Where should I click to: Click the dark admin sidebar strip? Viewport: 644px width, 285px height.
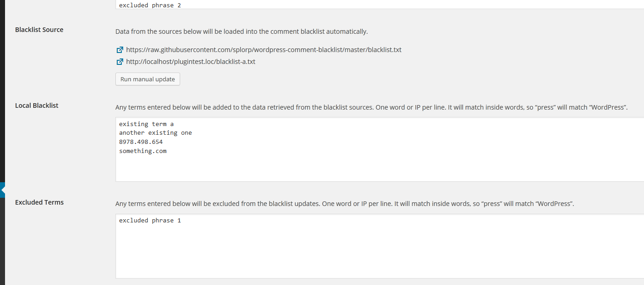tap(2, 91)
